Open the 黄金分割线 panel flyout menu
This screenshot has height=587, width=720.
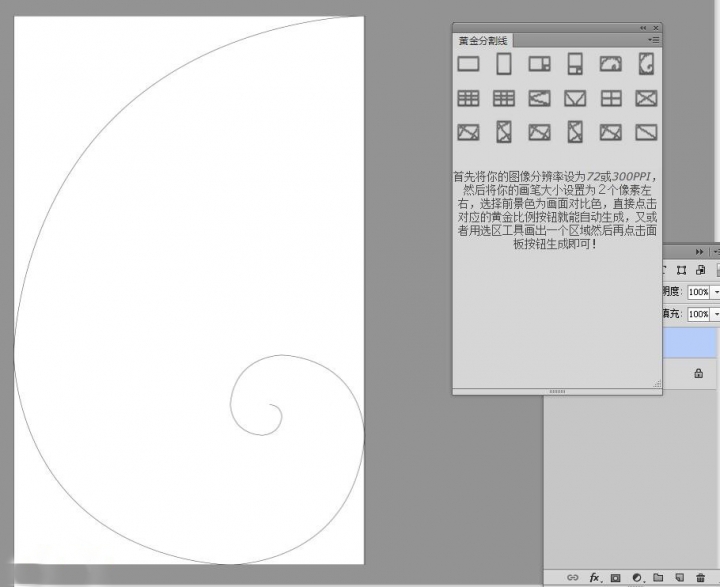pyautogui.click(x=653, y=40)
